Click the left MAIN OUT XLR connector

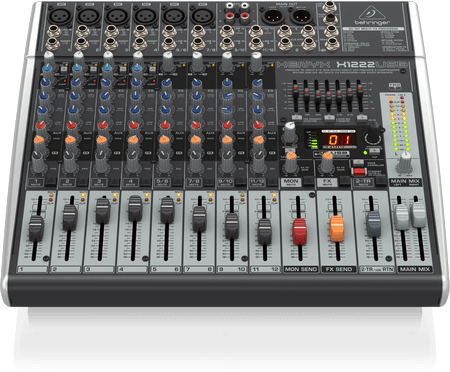(x=273, y=15)
